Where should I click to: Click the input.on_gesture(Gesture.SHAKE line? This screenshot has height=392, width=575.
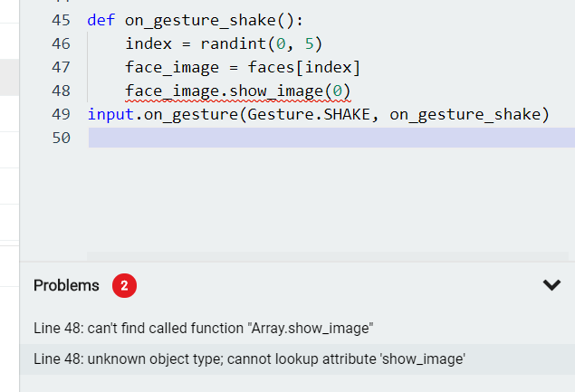(x=319, y=114)
